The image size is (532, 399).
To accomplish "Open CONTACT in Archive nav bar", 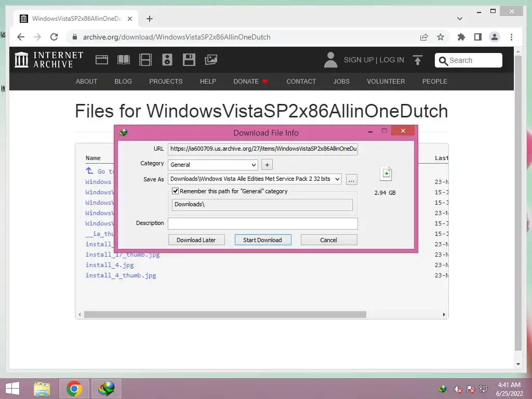I will tap(301, 82).
